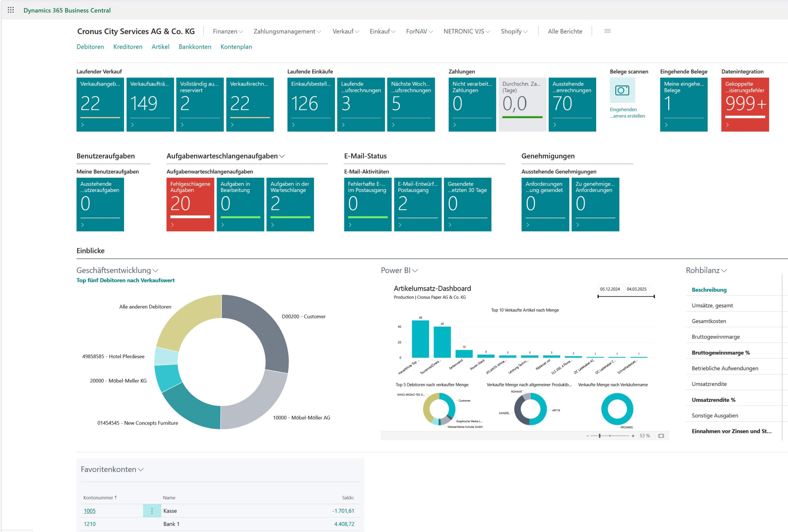Expand the Einkauf menu
The height and width of the screenshot is (532, 788).
click(383, 31)
